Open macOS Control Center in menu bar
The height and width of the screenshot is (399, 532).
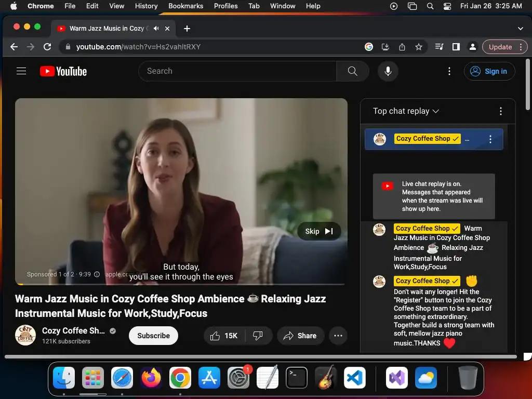pyautogui.click(x=447, y=6)
